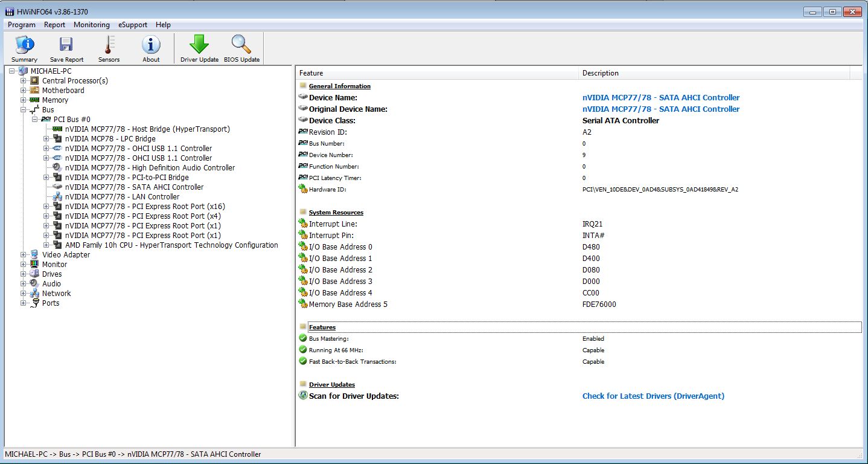Open the Report menu
868x464 pixels.
(54, 25)
